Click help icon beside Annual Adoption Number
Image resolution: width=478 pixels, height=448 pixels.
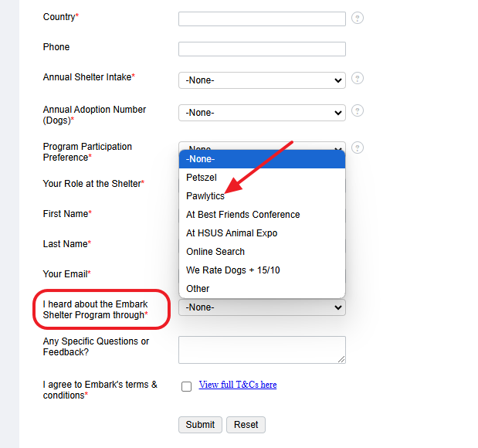tap(358, 110)
